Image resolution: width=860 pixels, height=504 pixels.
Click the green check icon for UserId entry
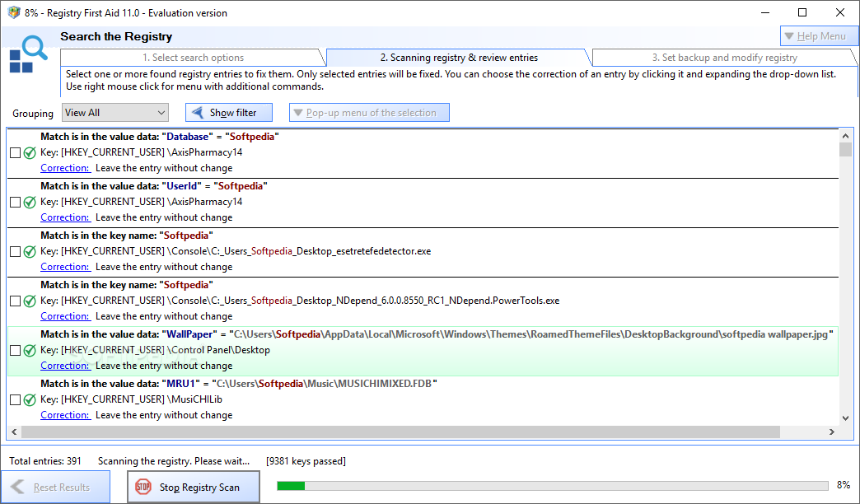click(30, 203)
